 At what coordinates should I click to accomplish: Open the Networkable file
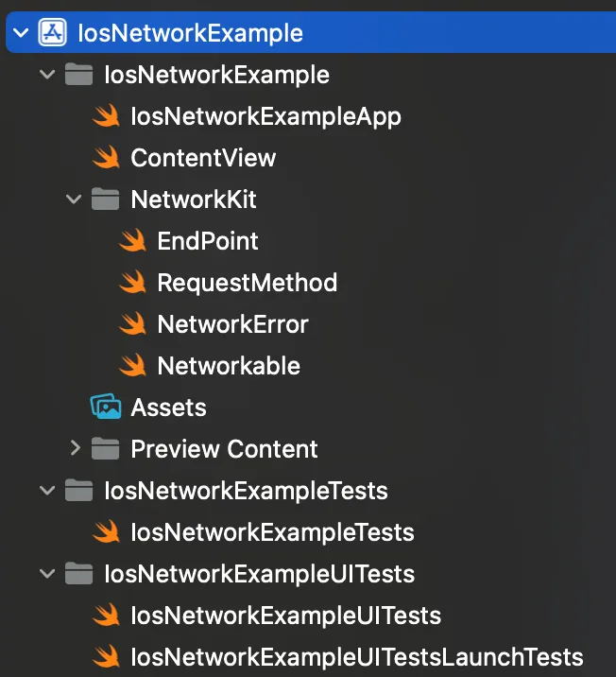point(229,366)
